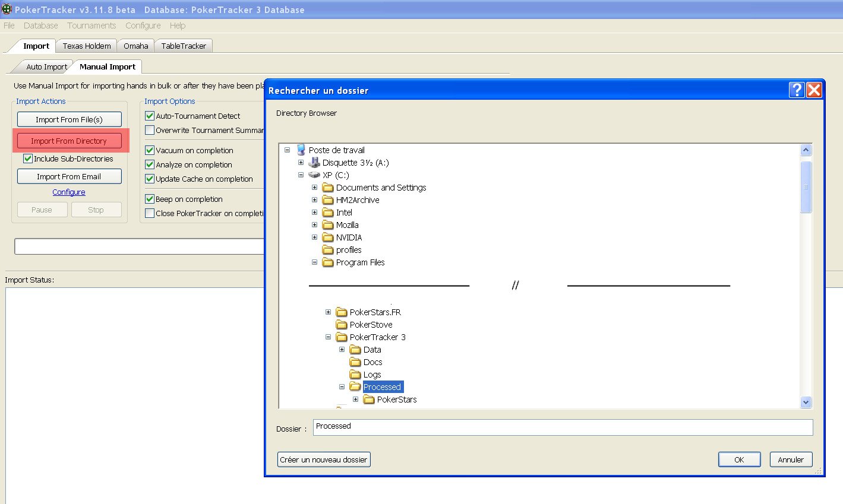Click the profiles folder icon
843x504 pixels.
tap(328, 250)
